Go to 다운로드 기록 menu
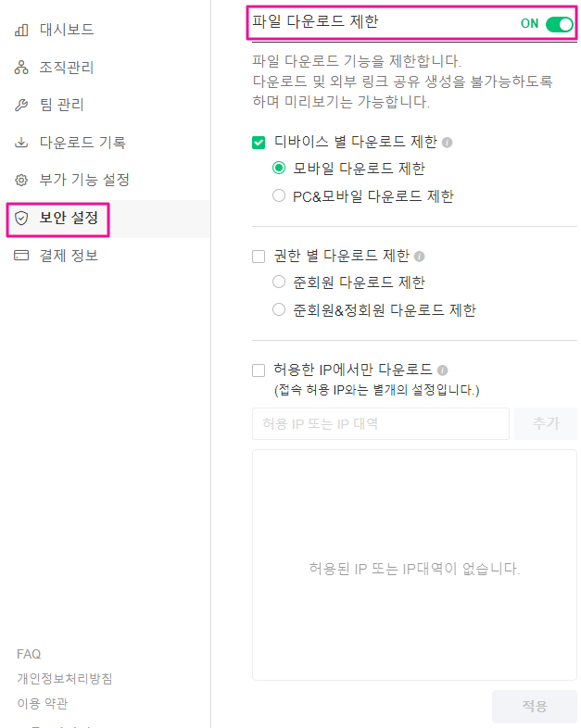 click(82, 143)
